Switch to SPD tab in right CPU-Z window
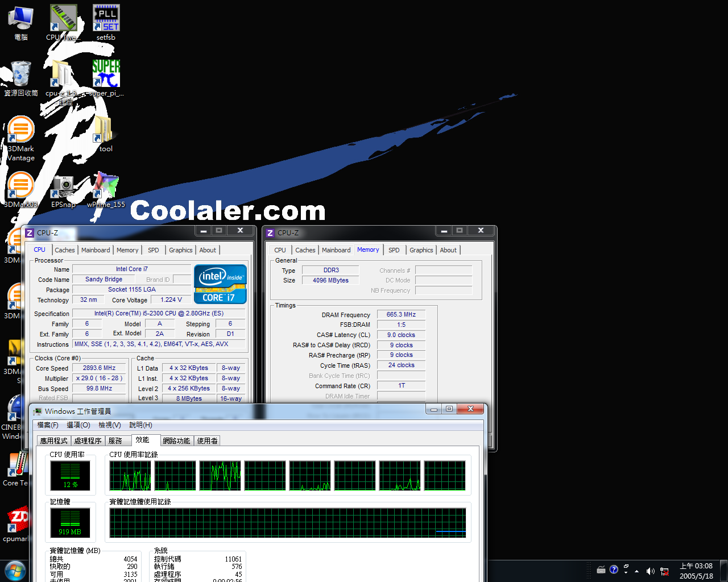The height and width of the screenshot is (582, 728). tap(394, 250)
